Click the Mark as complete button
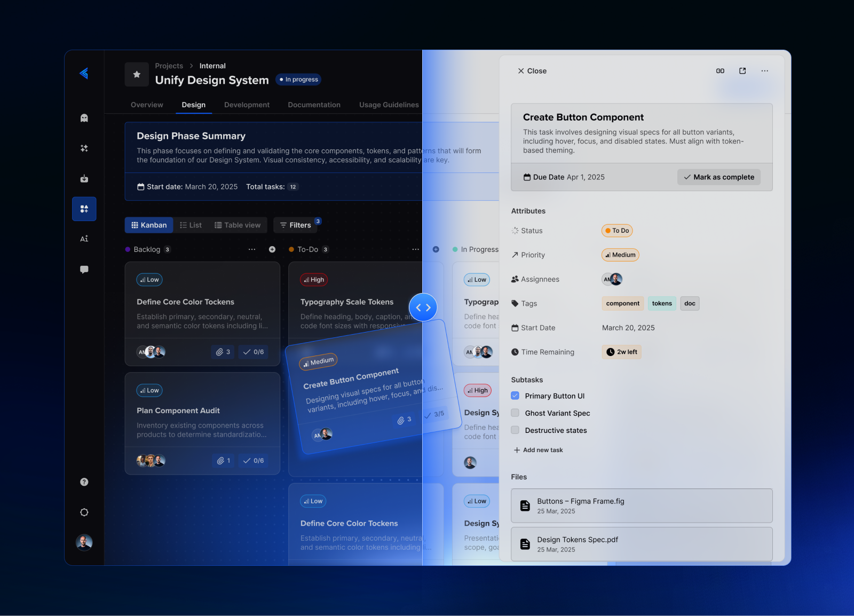 [x=718, y=177]
